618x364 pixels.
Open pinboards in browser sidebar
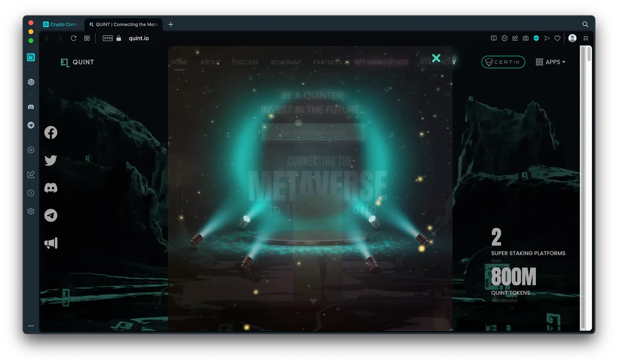tap(31, 174)
